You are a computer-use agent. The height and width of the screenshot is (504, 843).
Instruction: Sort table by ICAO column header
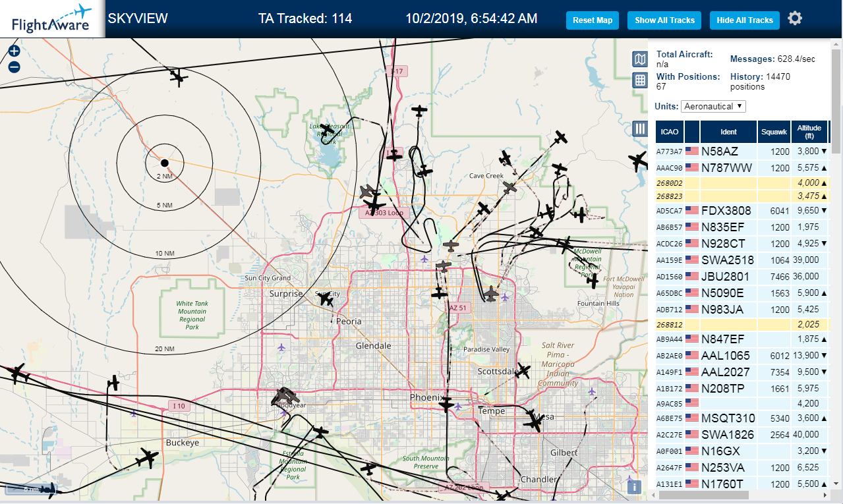(x=669, y=132)
